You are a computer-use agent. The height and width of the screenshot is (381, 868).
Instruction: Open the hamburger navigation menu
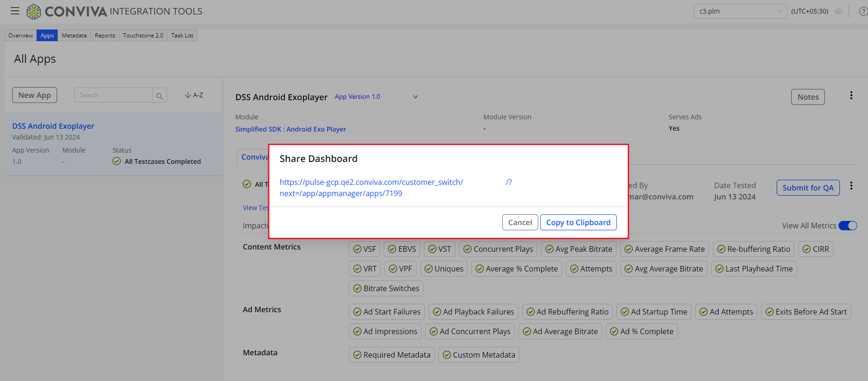(15, 11)
